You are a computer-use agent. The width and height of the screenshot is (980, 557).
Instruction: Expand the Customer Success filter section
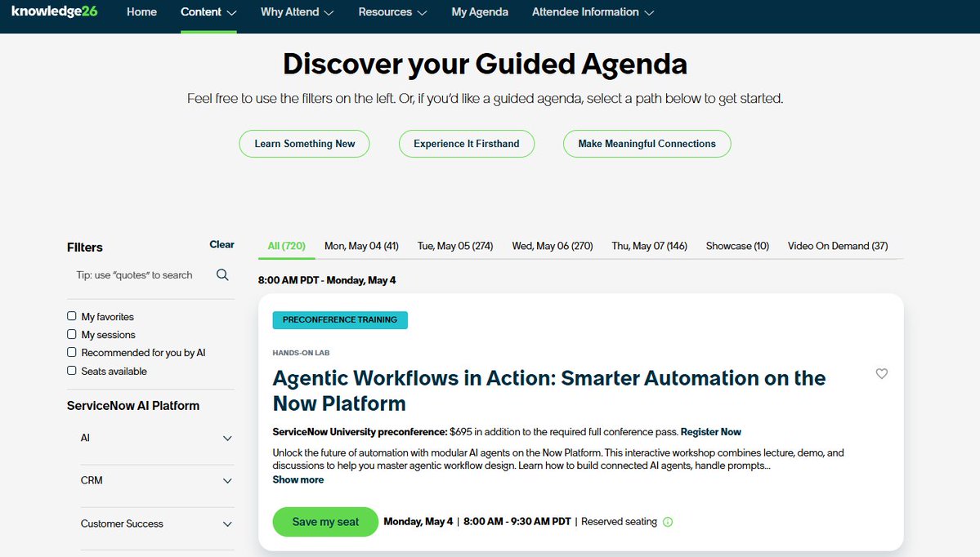click(x=156, y=524)
